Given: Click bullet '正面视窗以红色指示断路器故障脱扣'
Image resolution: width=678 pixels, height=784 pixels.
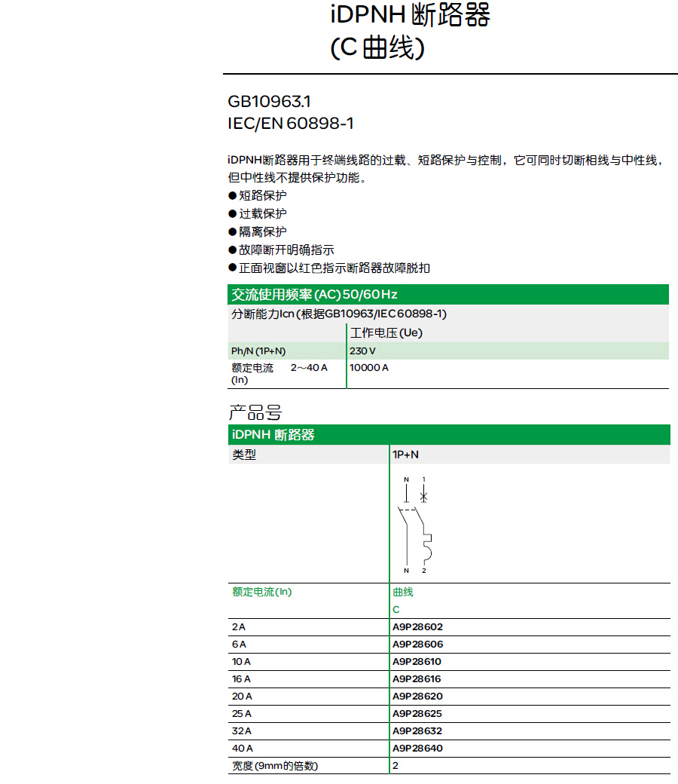Looking at the screenshot, I should pyautogui.click(x=334, y=268).
